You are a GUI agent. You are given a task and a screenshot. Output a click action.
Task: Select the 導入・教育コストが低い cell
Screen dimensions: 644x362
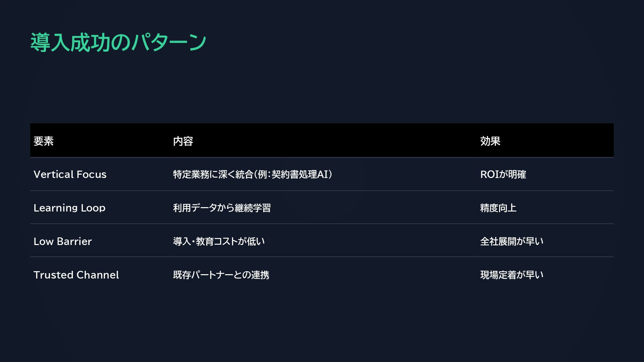point(219,241)
